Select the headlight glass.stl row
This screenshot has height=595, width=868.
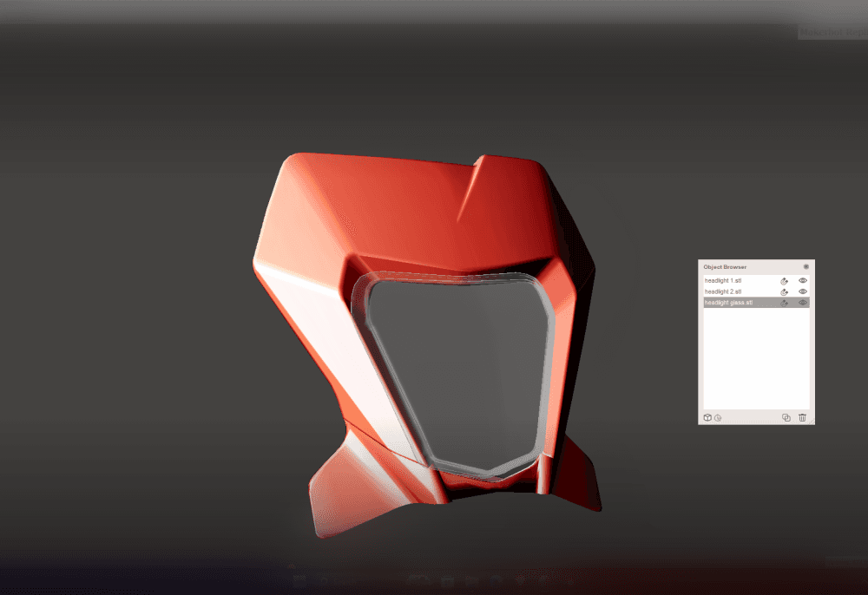[756, 303]
